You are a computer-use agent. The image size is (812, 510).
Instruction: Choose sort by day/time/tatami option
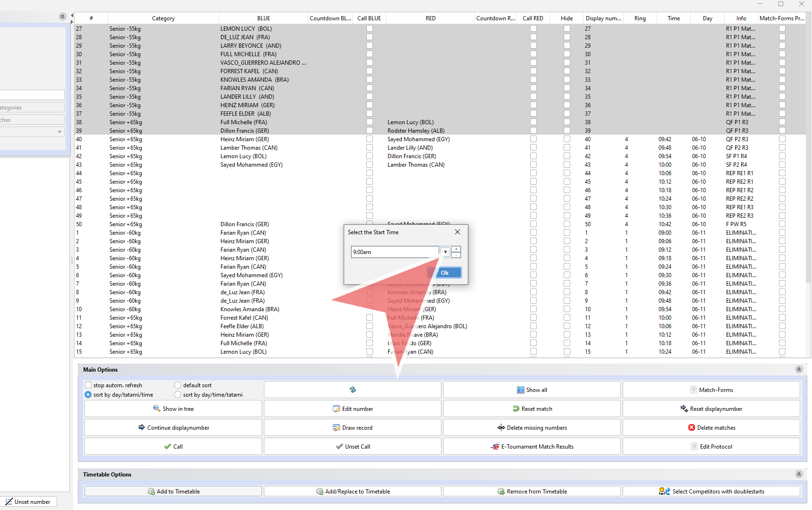point(178,394)
